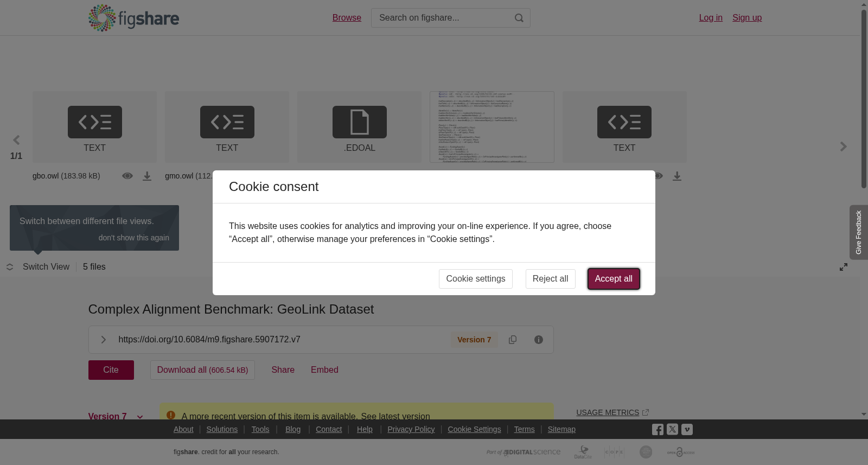Screen dimensions: 868x465
Task: Open figshare Vimeo icon
Action: (687, 429)
